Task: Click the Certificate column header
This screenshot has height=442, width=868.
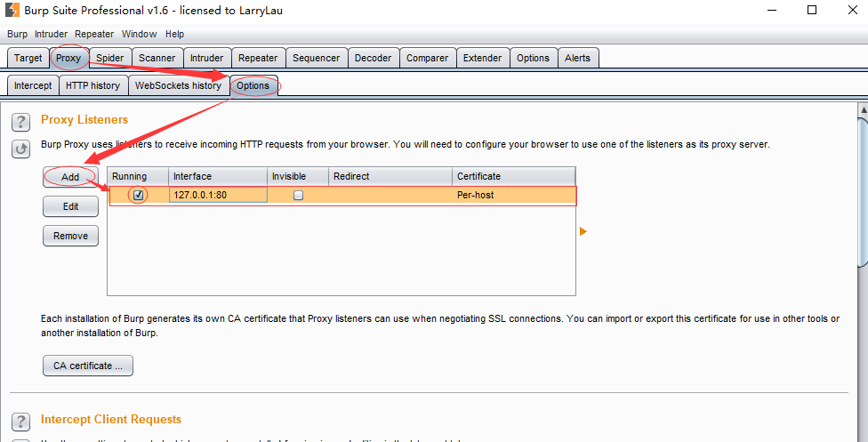Action: 514,176
